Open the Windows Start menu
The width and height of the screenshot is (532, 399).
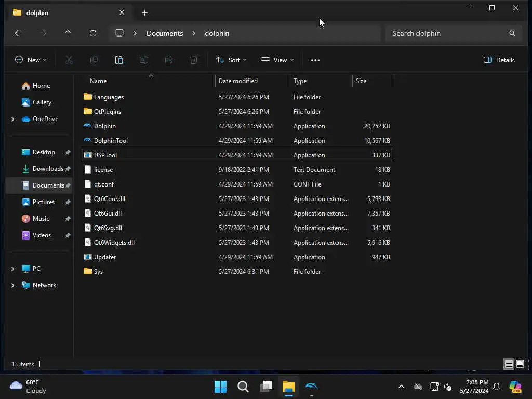tap(220, 387)
